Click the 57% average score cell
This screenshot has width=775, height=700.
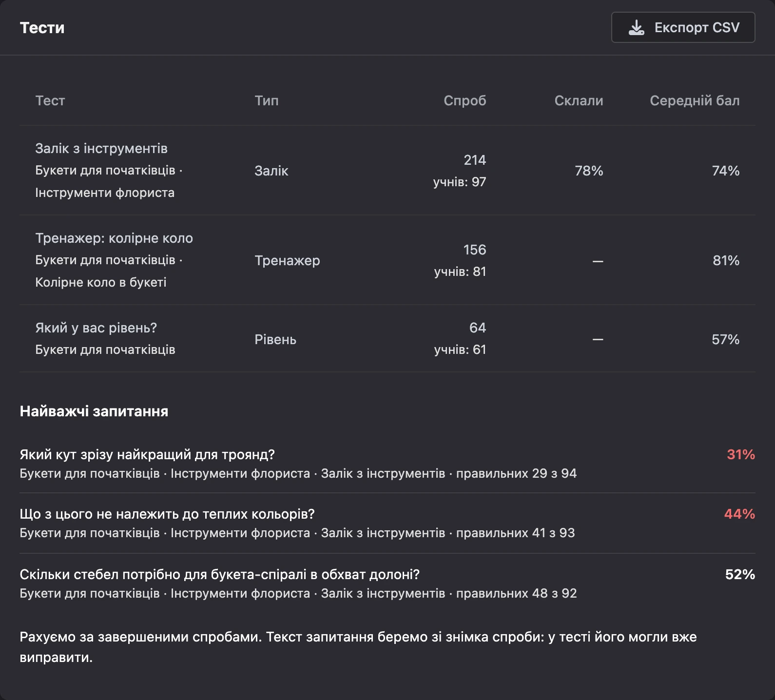[726, 339]
